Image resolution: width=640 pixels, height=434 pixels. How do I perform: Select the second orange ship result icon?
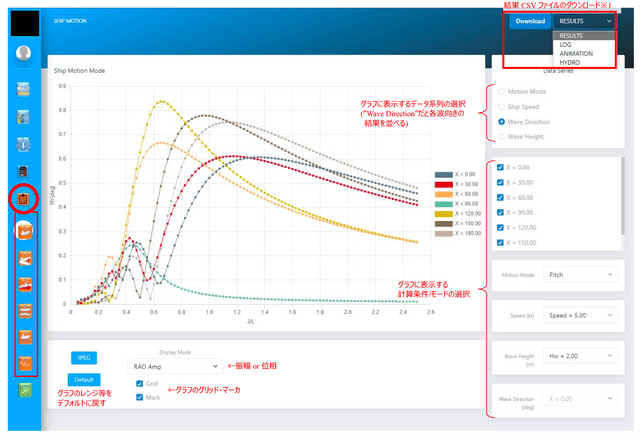pyautogui.click(x=25, y=258)
